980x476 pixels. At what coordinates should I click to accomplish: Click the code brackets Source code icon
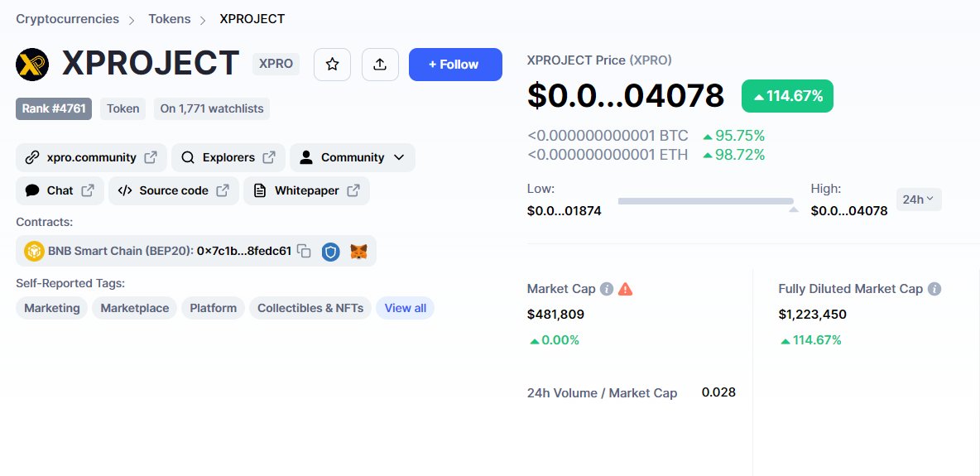point(124,190)
